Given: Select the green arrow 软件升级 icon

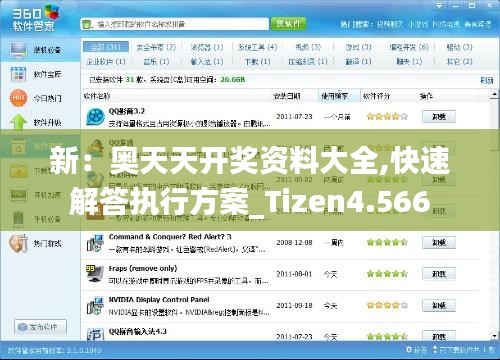Looking at the screenshot, I should (18, 122).
